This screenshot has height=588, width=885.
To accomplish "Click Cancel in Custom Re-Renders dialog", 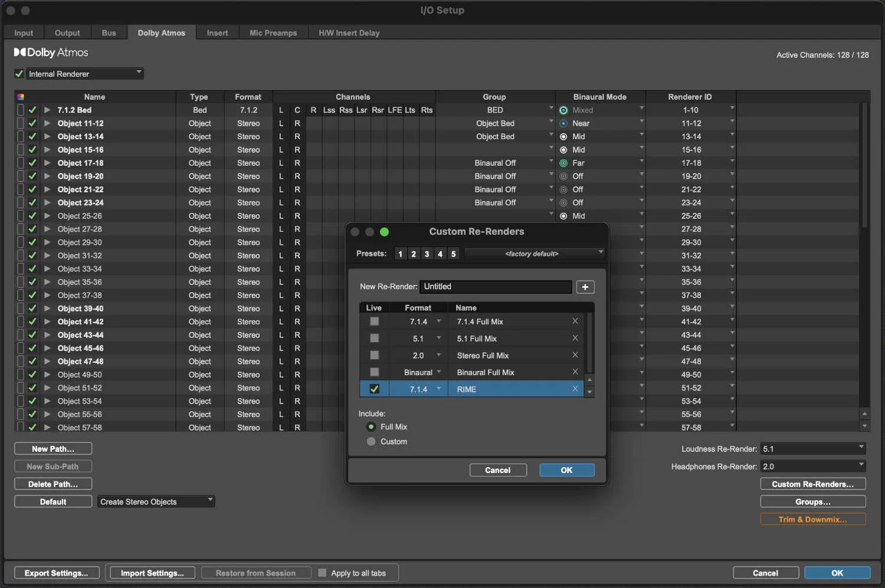I will pos(497,470).
